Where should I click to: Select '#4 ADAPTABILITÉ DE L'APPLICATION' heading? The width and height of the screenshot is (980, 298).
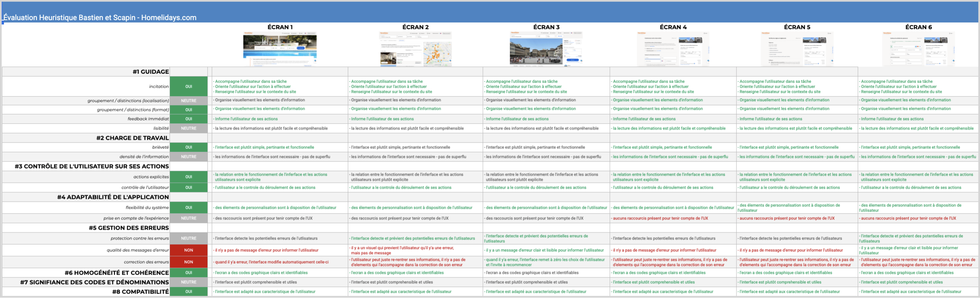pos(113,197)
